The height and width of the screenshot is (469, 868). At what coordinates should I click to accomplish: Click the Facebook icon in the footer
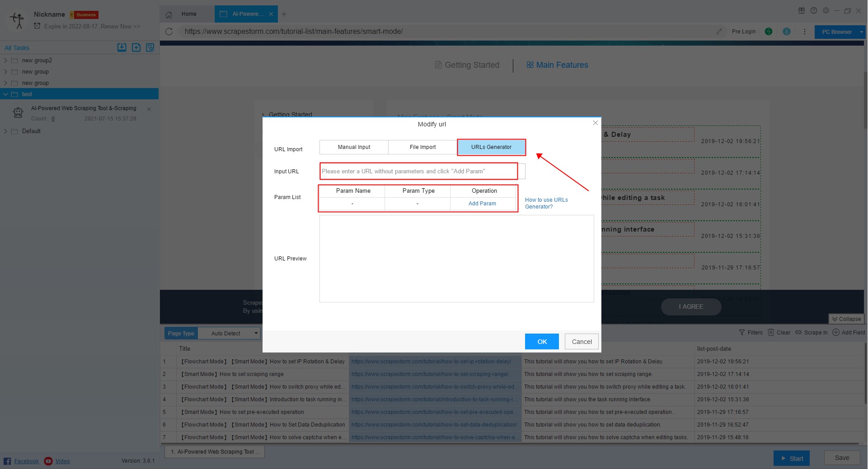[7, 461]
